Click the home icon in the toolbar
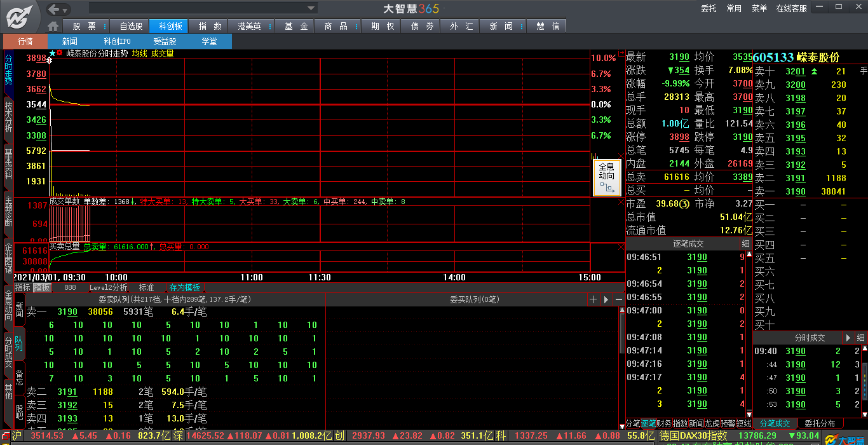The width and height of the screenshot is (868, 445). point(53,26)
